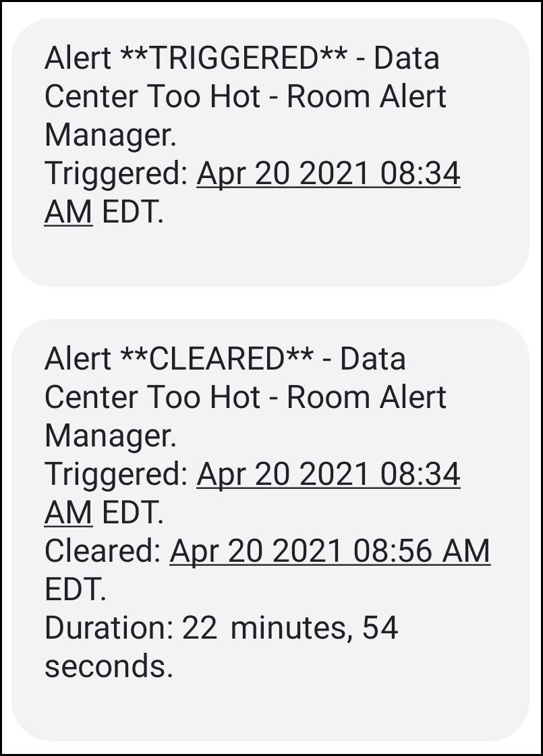
Task: Click the "Cleared:" label
Action: click(103, 552)
